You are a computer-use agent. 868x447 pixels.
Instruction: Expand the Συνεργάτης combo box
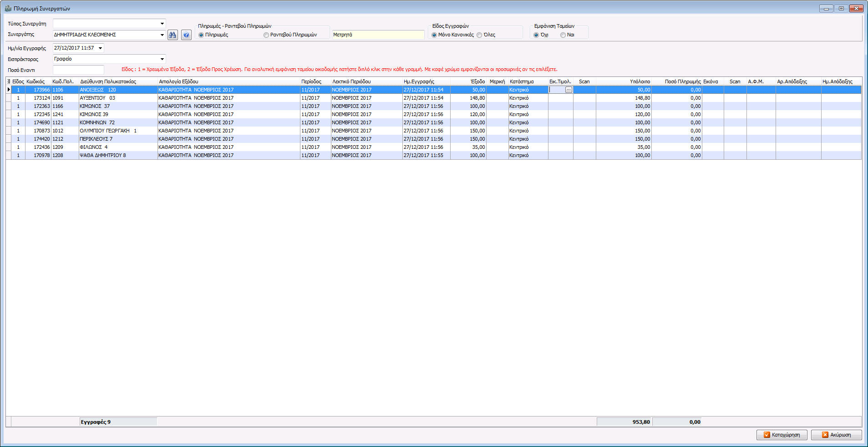click(x=162, y=35)
